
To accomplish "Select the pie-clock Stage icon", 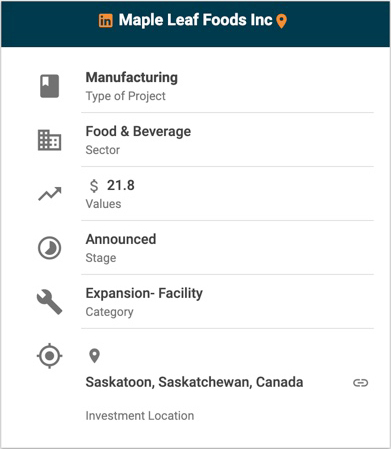I will (x=49, y=248).
